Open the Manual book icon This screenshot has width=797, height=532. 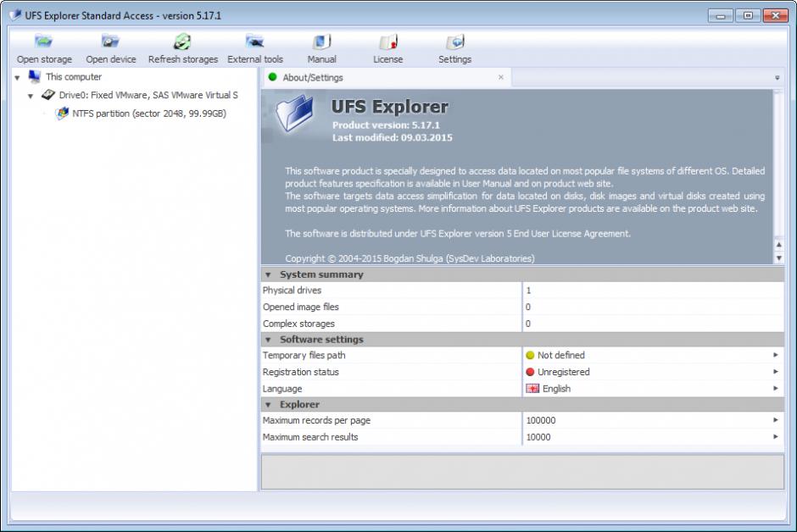pyautogui.click(x=321, y=42)
